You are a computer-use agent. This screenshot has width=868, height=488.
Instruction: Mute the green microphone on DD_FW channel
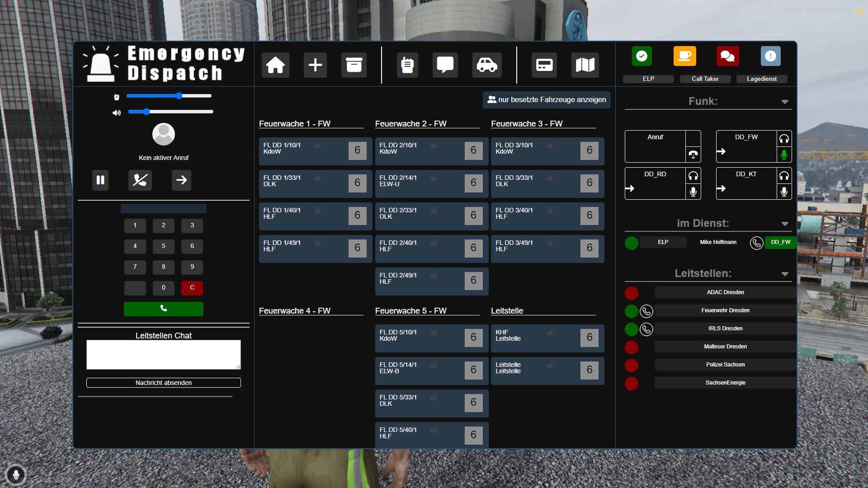coord(784,155)
